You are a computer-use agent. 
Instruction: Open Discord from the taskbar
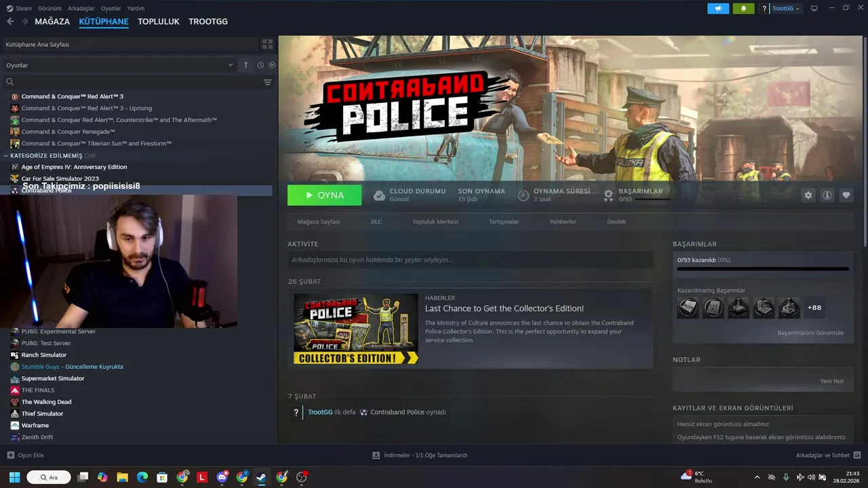click(x=222, y=477)
